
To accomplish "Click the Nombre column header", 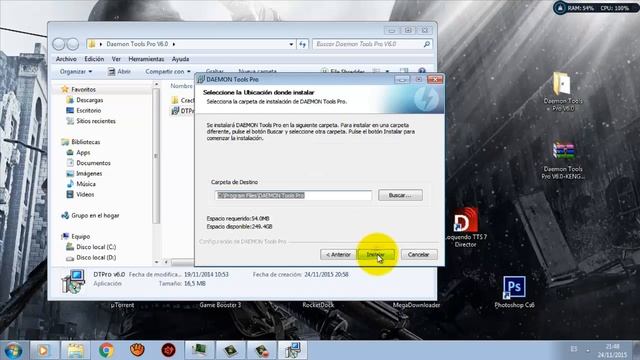I will point(181,86).
